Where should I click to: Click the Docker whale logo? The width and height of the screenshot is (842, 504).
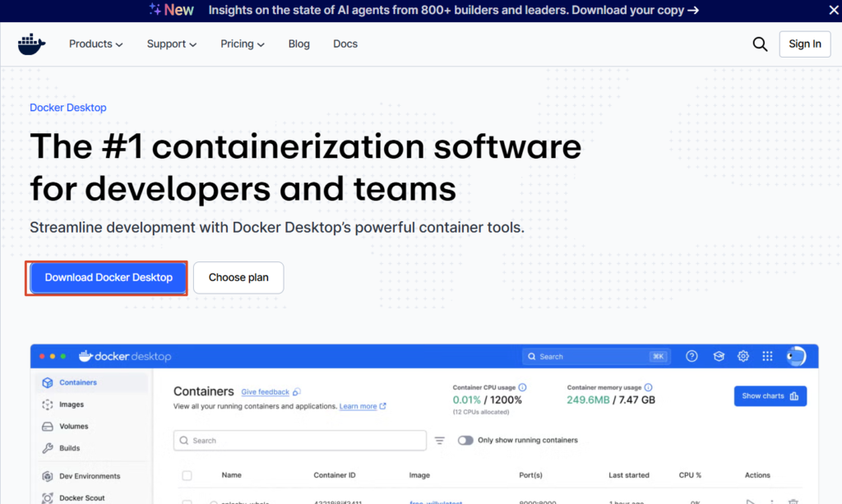click(x=31, y=44)
